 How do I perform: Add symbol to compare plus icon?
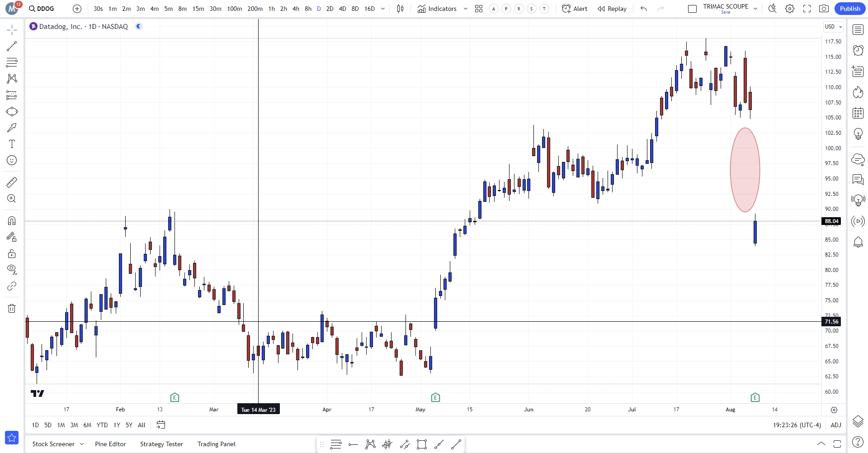point(77,9)
